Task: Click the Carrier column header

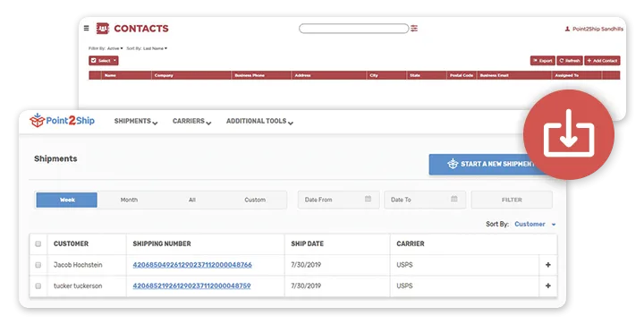Action: [x=411, y=243]
